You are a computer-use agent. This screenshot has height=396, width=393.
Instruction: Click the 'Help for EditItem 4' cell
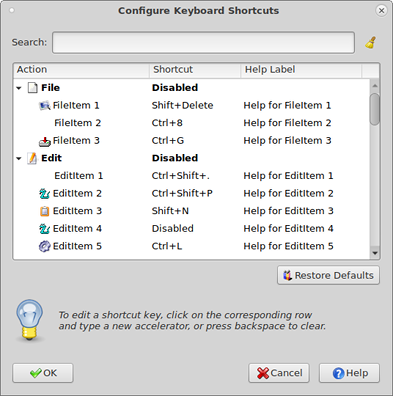[288, 229]
